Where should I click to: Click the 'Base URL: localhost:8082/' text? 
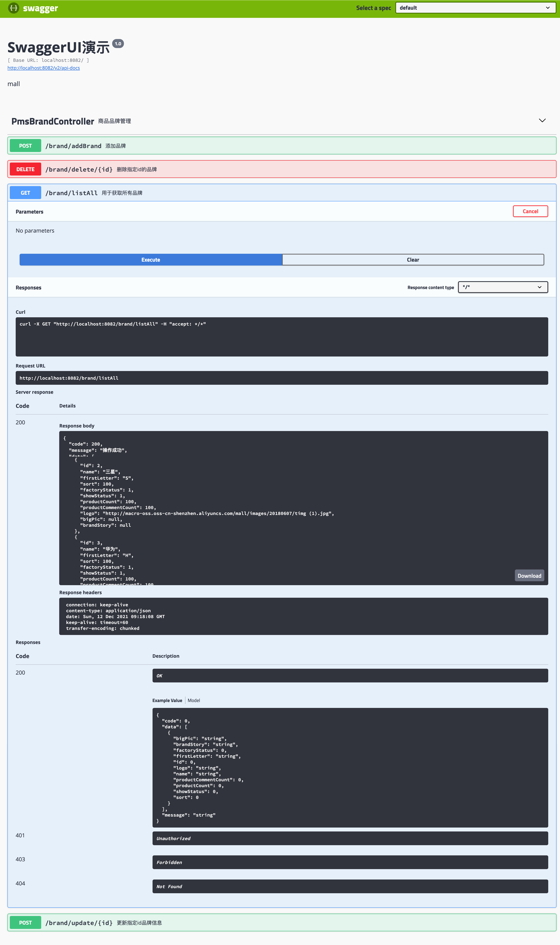click(48, 60)
